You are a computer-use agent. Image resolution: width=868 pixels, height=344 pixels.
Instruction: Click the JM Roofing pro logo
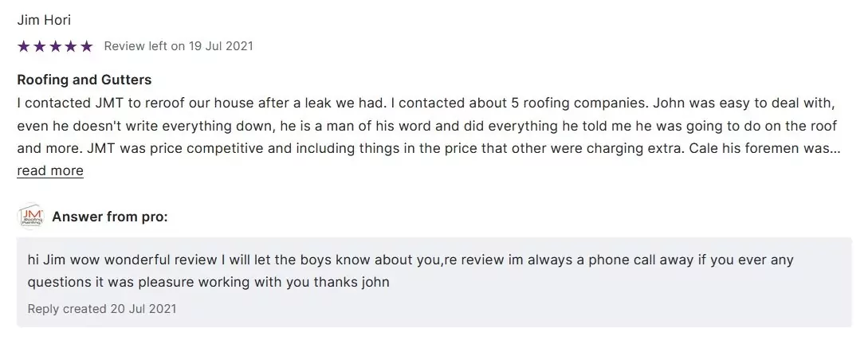point(30,217)
